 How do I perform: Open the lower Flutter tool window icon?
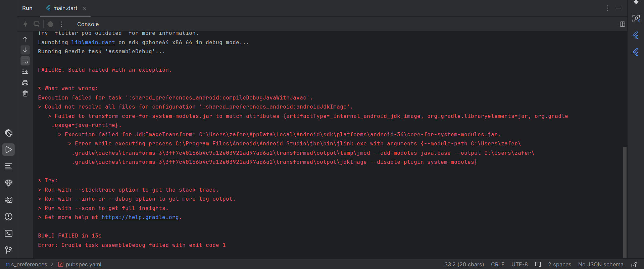click(x=636, y=52)
